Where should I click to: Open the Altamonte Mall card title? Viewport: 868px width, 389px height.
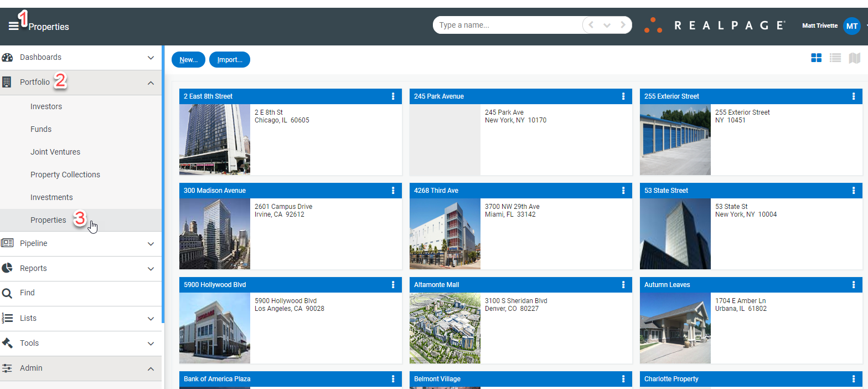pos(436,285)
